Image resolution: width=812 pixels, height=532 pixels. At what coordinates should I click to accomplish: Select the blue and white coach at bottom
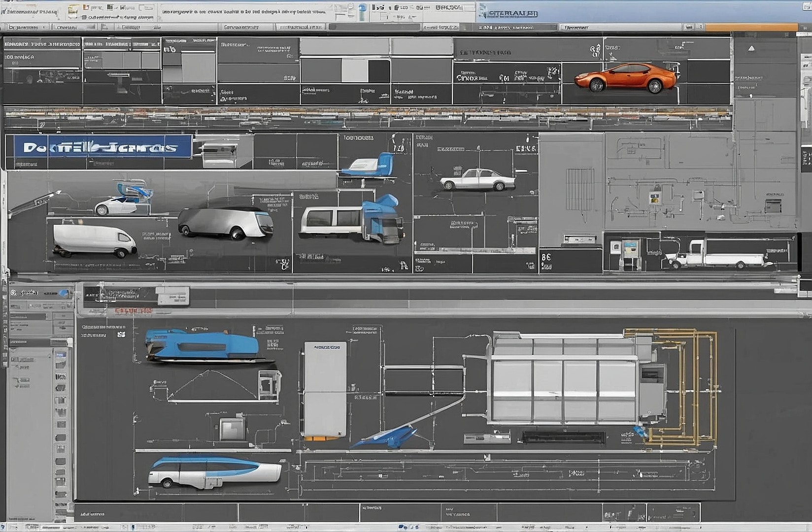click(x=215, y=472)
